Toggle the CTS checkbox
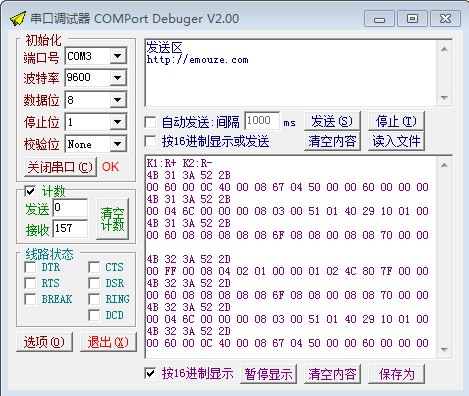Viewport: 469px width, 396px height. click(x=94, y=267)
